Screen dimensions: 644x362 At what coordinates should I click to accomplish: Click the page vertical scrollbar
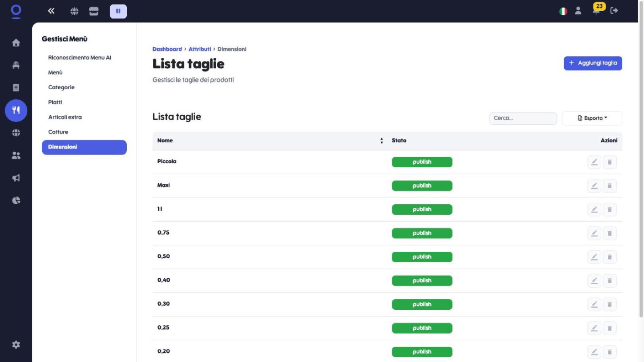point(641,159)
